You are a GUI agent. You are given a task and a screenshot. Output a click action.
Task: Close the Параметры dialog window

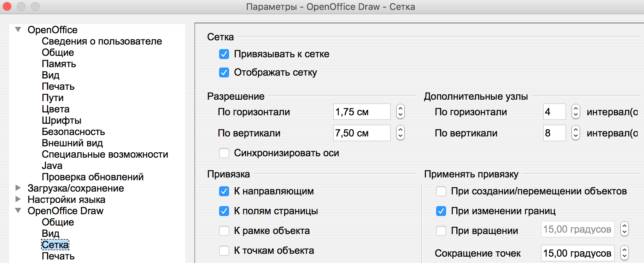7,6
